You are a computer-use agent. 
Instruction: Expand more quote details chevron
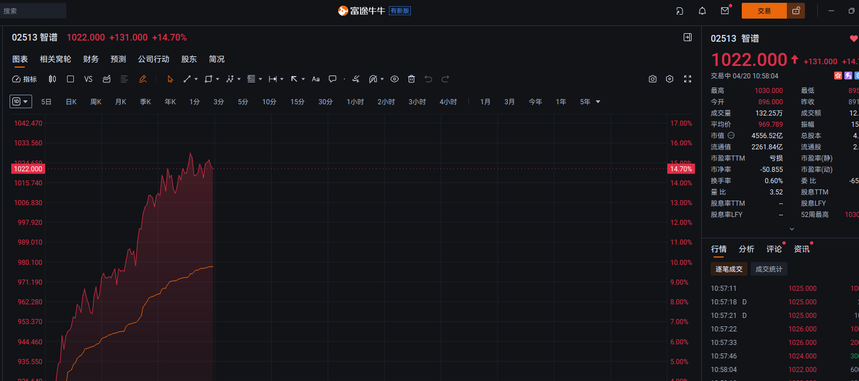tap(792, 229)
